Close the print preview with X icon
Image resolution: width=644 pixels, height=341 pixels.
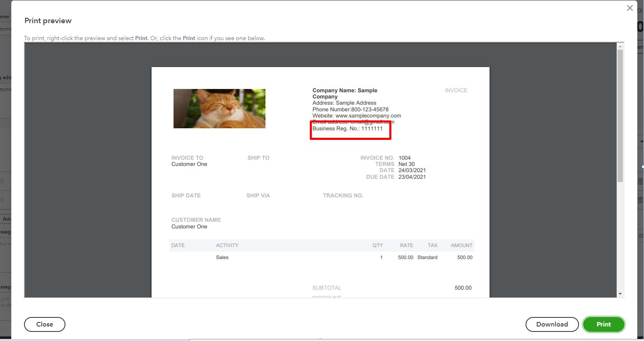coord(630,8)
